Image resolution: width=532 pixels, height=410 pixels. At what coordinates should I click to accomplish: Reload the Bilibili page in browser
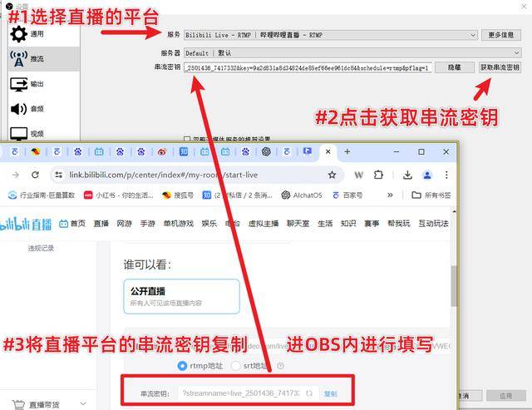click(35, 175)
